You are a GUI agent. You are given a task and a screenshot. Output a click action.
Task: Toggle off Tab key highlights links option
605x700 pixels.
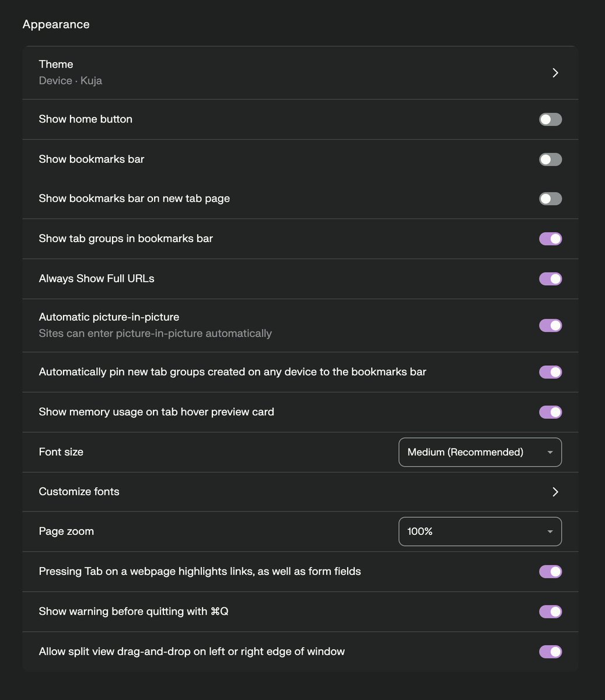(550, 572)
